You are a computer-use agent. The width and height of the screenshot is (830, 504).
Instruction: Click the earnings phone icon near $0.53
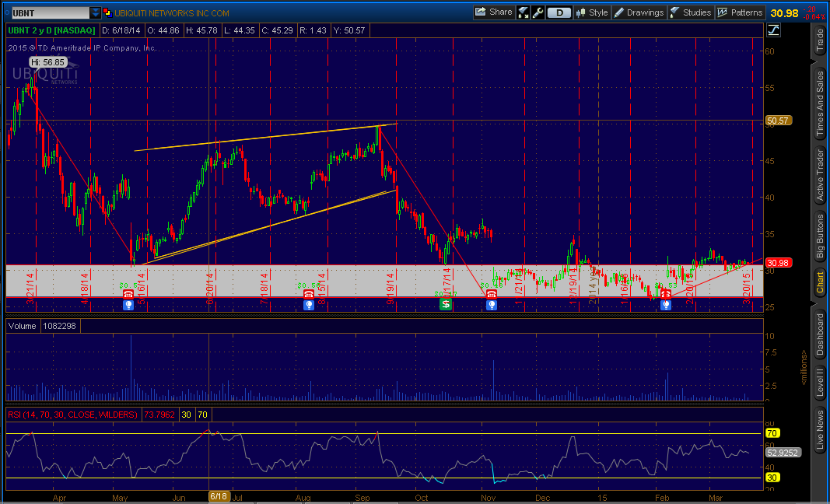pos(666,294)
